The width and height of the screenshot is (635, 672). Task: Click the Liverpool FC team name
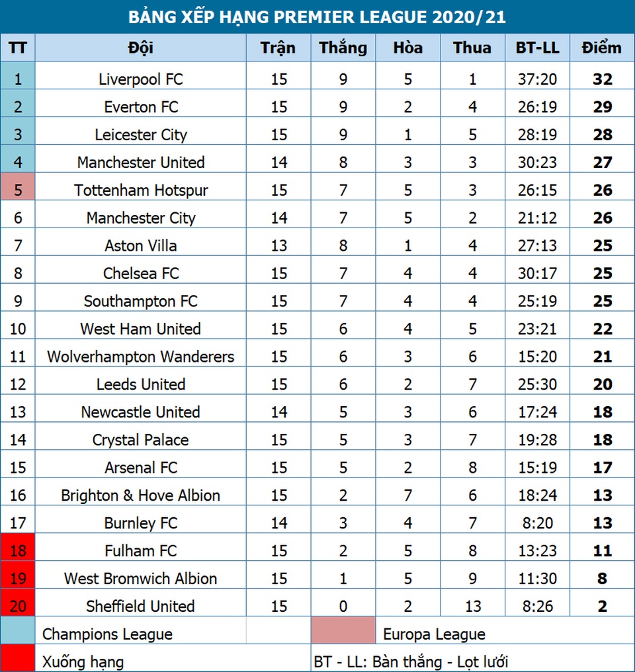click(140, 79)
